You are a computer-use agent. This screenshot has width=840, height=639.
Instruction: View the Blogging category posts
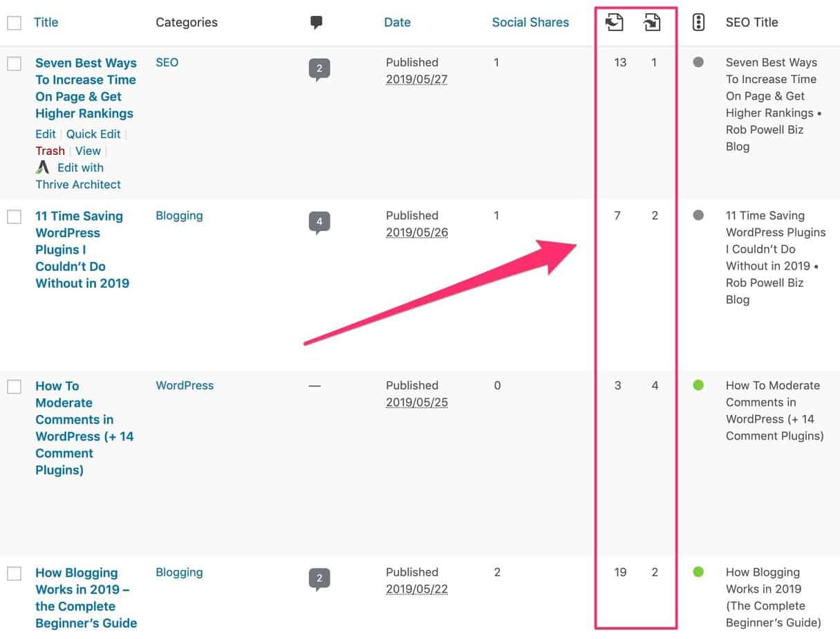pos(179,215)
